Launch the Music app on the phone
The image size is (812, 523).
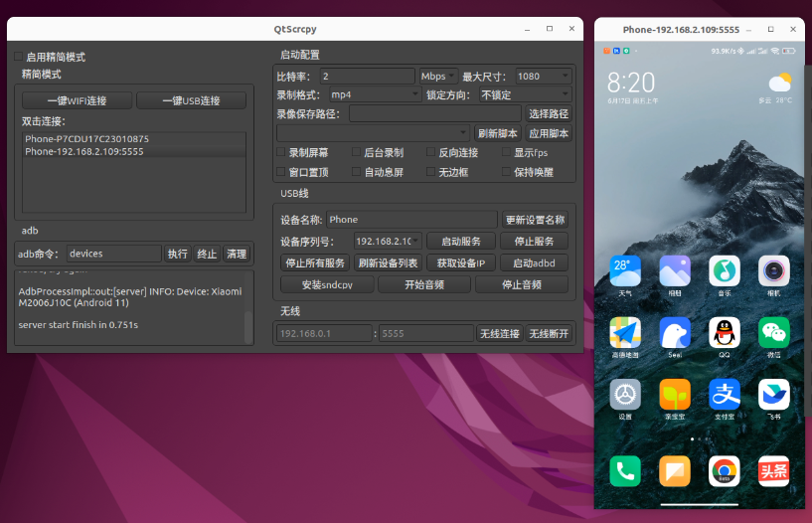pos(725,270)
